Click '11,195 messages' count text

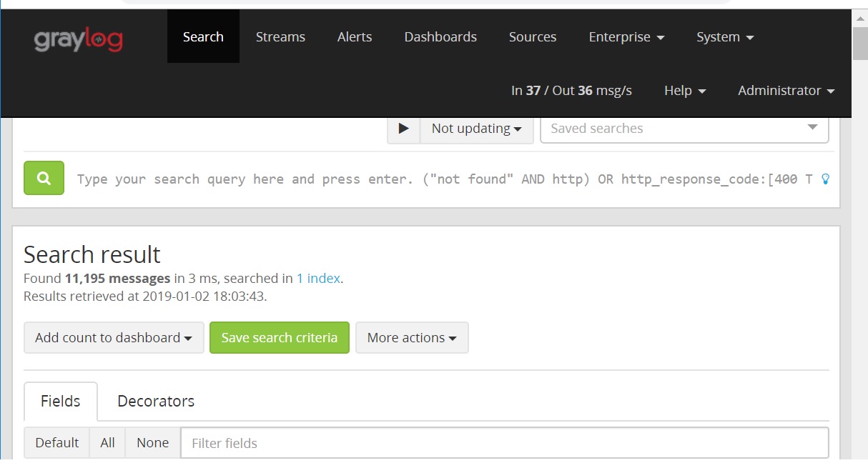click(117, 279)
